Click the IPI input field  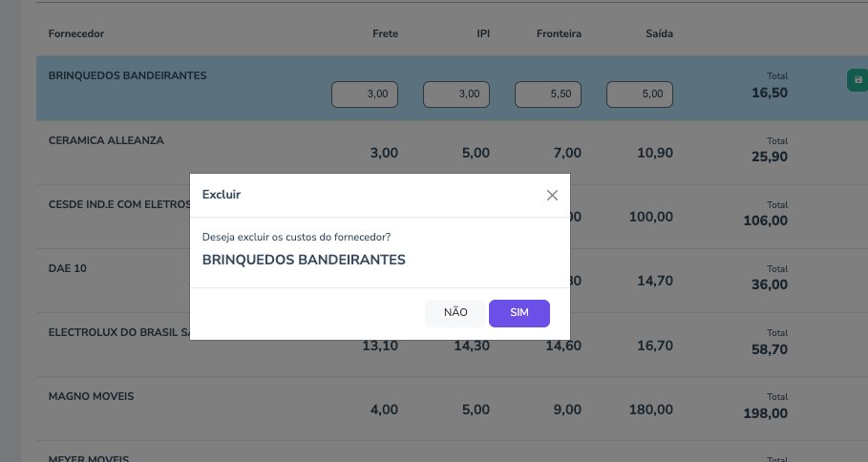pos(456,94)
